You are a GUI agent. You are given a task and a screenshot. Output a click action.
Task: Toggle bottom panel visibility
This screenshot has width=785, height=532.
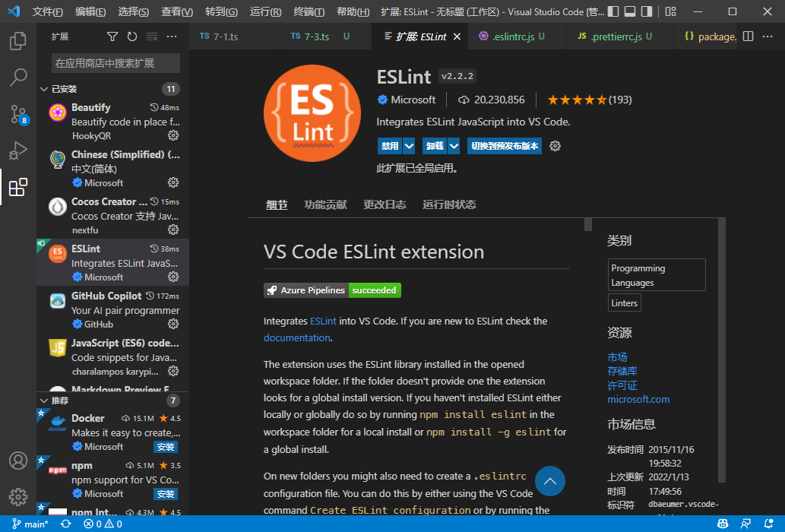coord(630,11)
